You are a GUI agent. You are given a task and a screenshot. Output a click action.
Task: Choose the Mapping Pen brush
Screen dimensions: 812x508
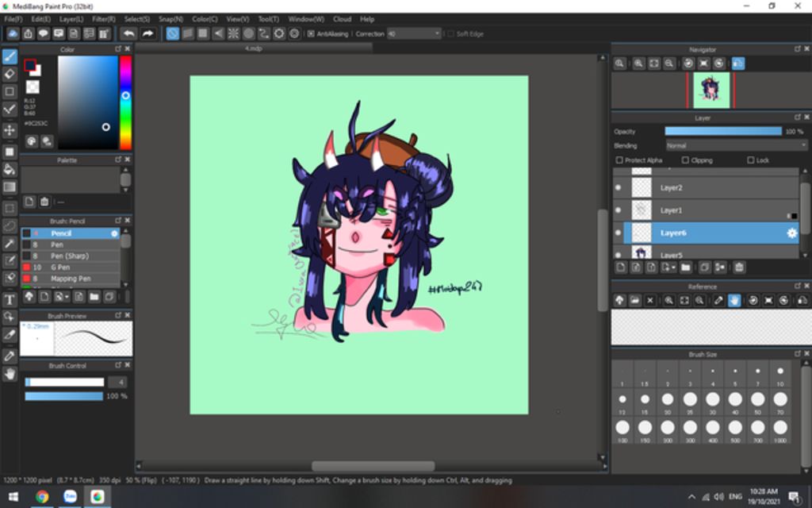71,279
